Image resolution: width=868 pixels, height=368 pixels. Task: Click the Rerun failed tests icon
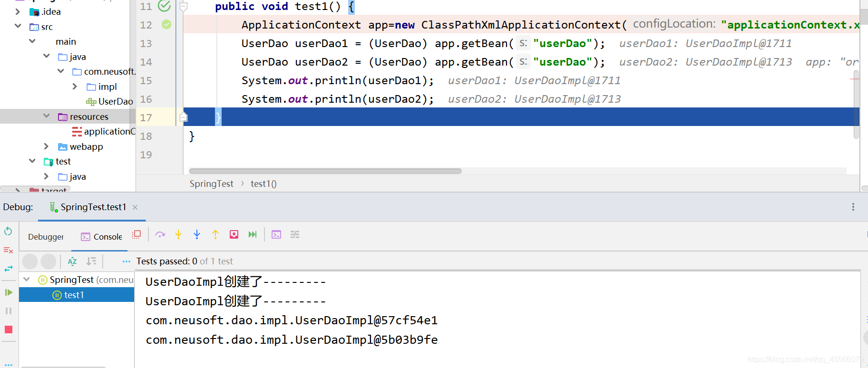click(8, 250)
